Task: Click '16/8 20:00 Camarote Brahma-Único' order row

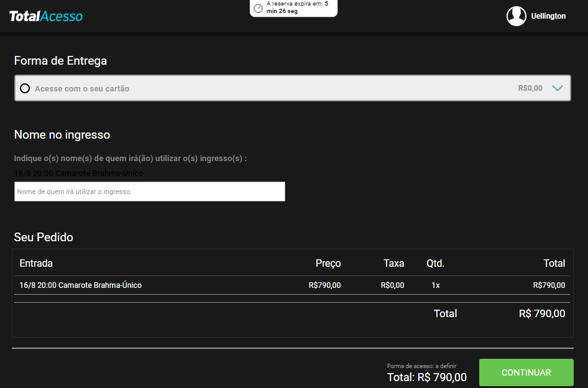Action: 292,285
